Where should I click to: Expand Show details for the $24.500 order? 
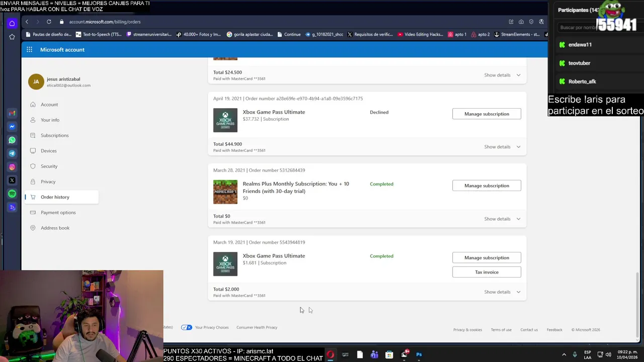[502, 75]
